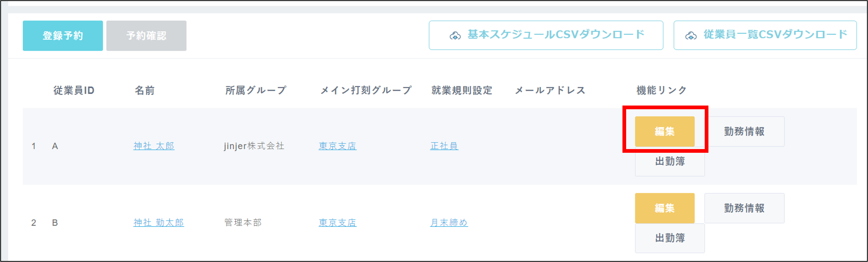Viewport: 868px width, 262px height.
Task: Open the 予約確認 button
Action: (x=146, y=36)
